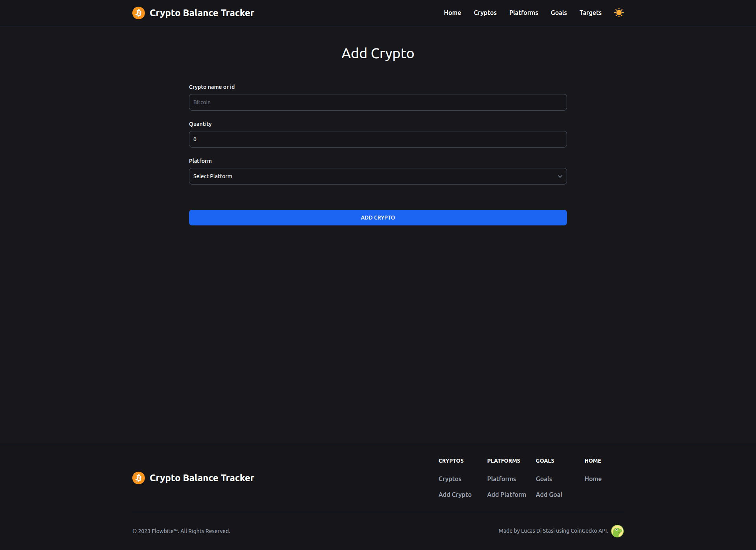
Task: Open the Select Platform dropdown
Action: click(378, 176)
